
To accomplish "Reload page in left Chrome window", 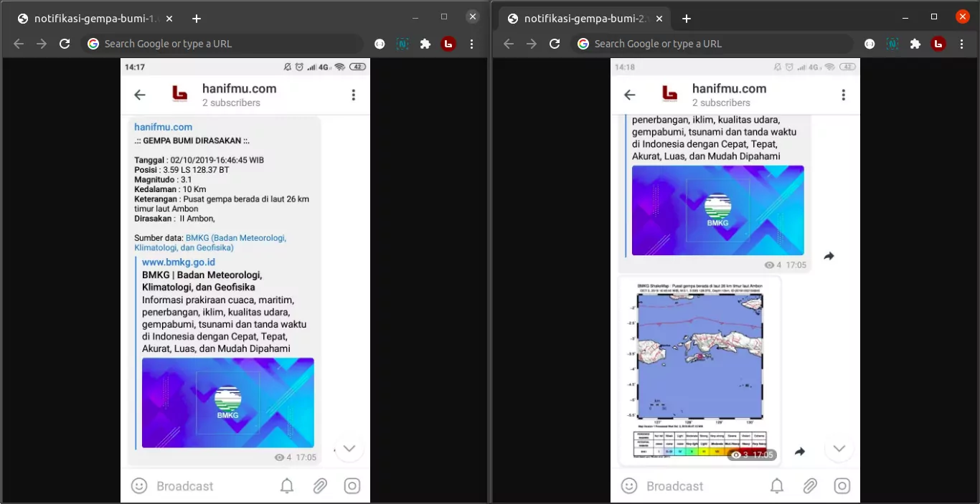I will pos(65,44).
